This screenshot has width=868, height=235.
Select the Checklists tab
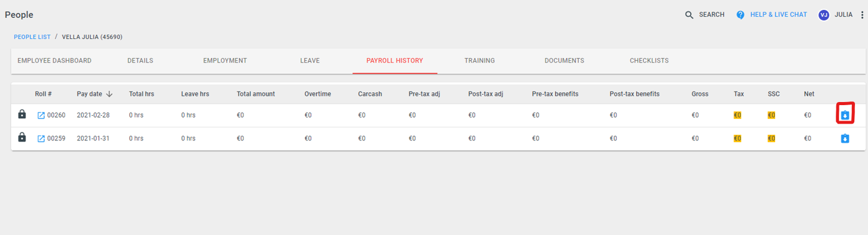(x=649, y=61)
